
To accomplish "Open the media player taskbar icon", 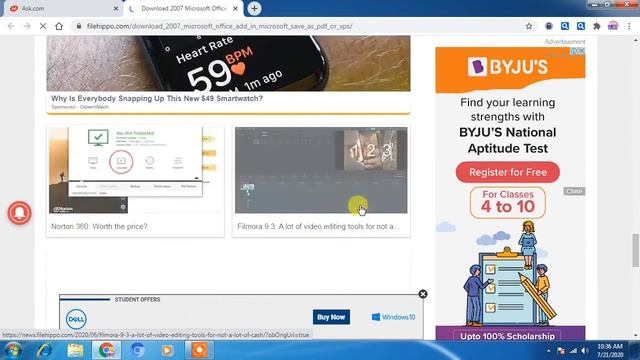I will (x=167, y=350).
